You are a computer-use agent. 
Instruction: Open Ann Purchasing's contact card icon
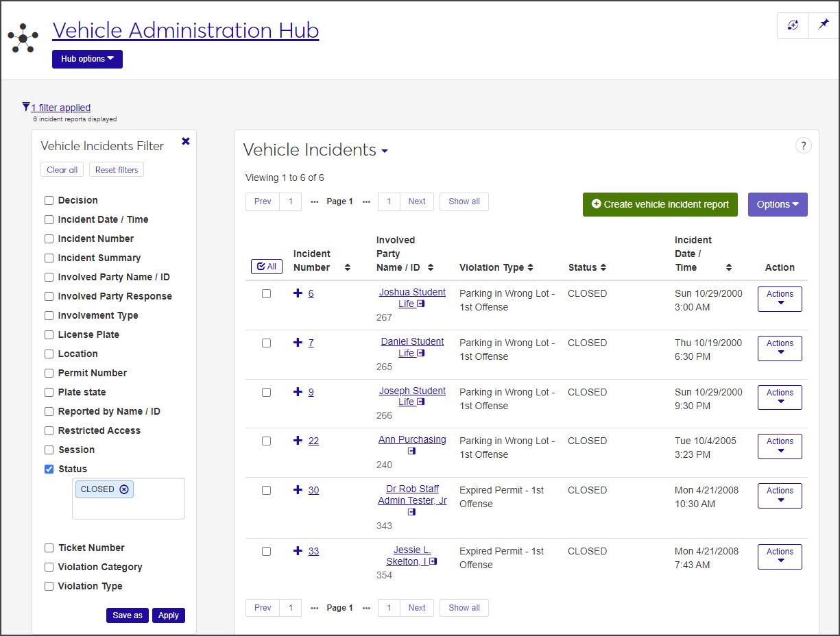(411, 452)
